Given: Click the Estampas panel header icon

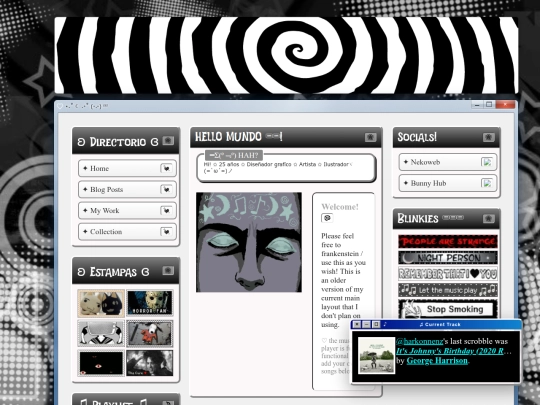Looking at the screenshot, I should tap(168, 270).
